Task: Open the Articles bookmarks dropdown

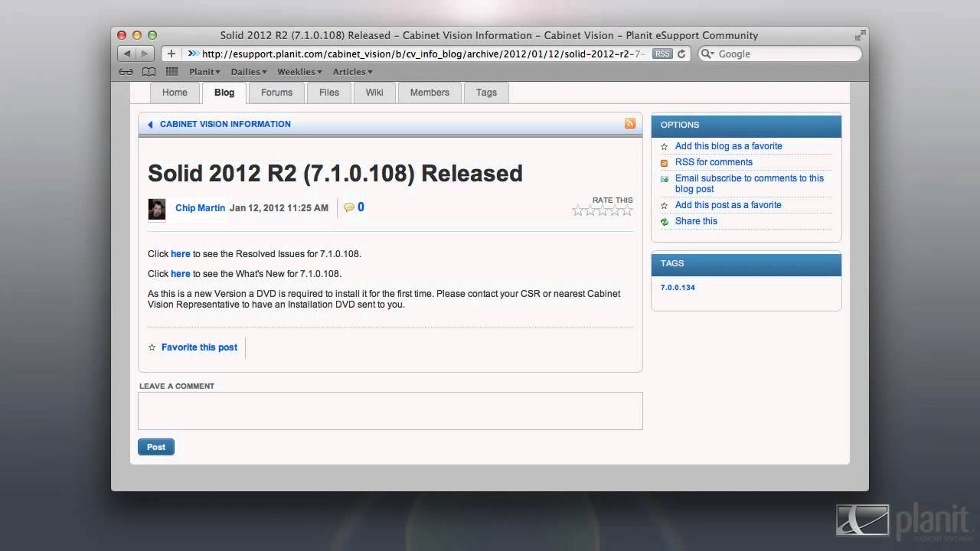Action: point(352,72)
